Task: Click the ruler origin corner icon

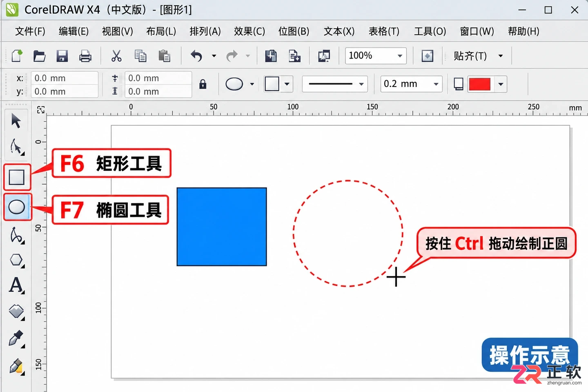Action: 40,109
